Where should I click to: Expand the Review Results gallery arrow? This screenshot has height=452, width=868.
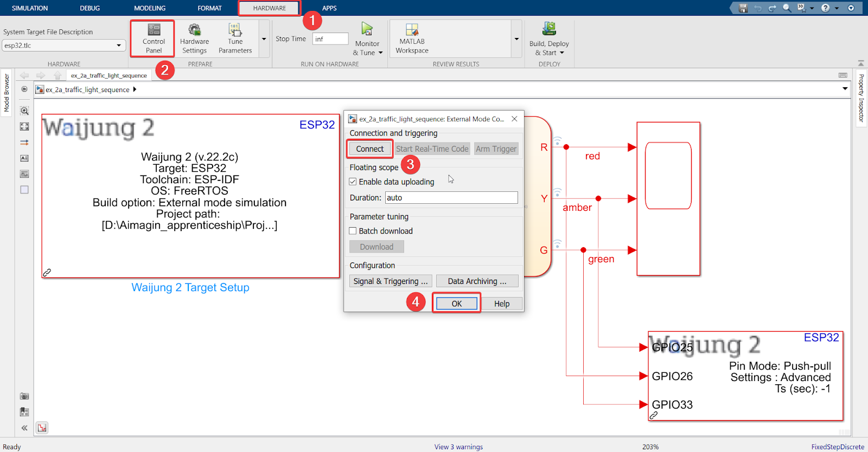tap(516, 39)
